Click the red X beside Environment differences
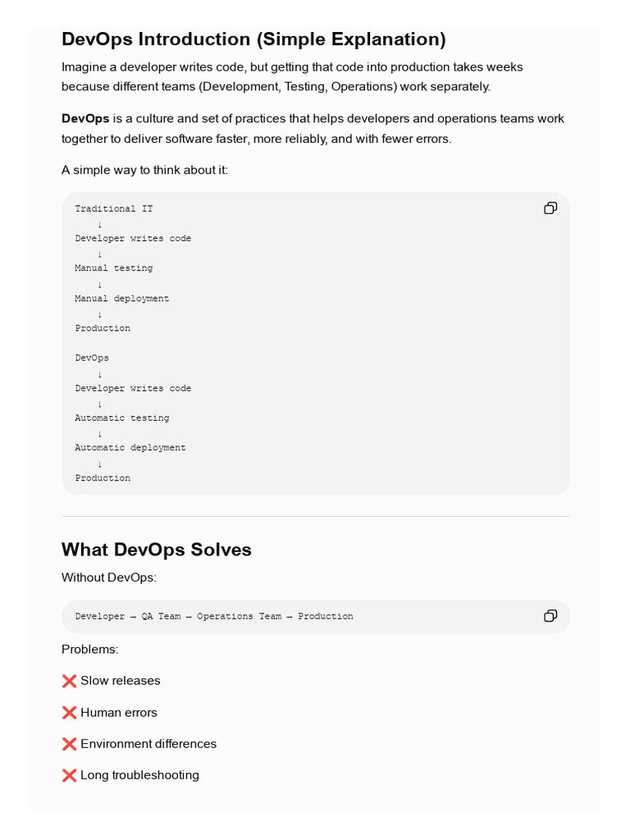This screenshot has height=840, width=630. pos(69,744)
